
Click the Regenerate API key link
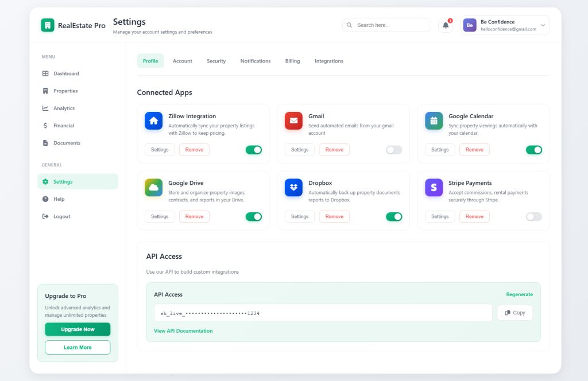519,294
